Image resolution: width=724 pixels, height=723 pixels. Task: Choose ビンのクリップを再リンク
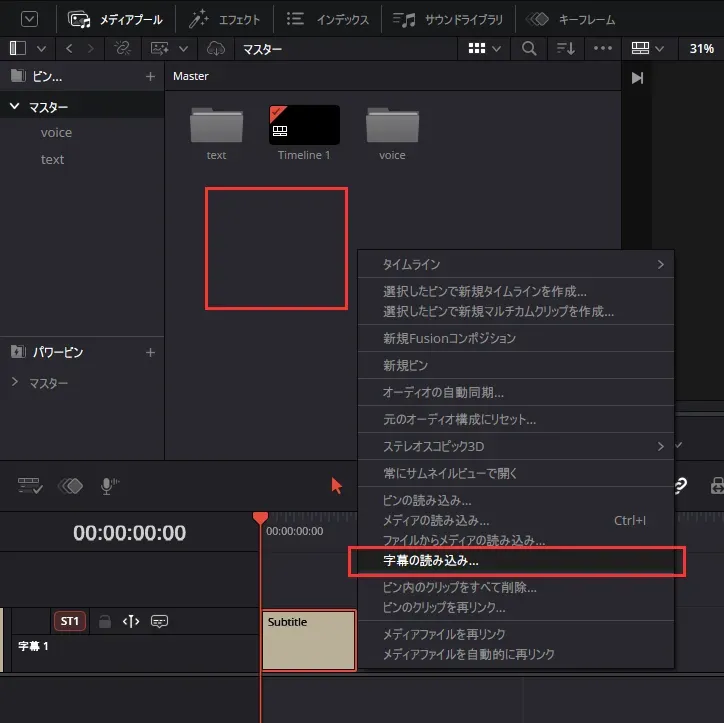tap(516, 607)
